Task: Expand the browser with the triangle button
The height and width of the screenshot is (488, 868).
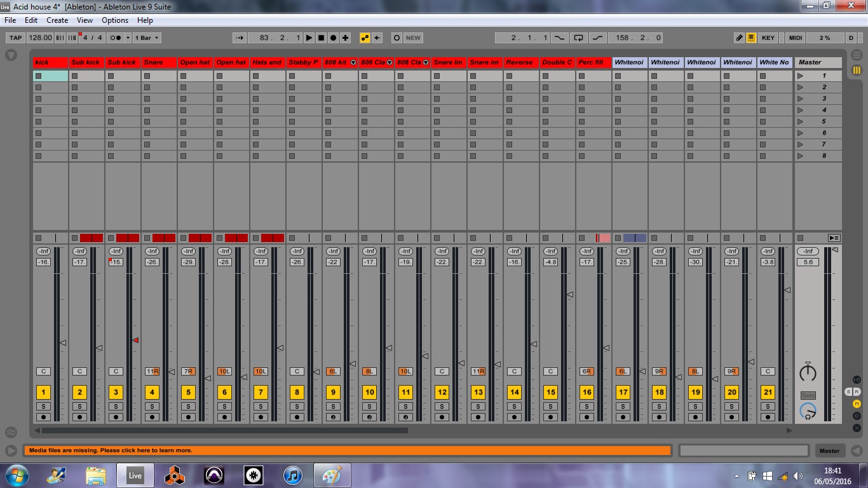Action: click(11, 55)
